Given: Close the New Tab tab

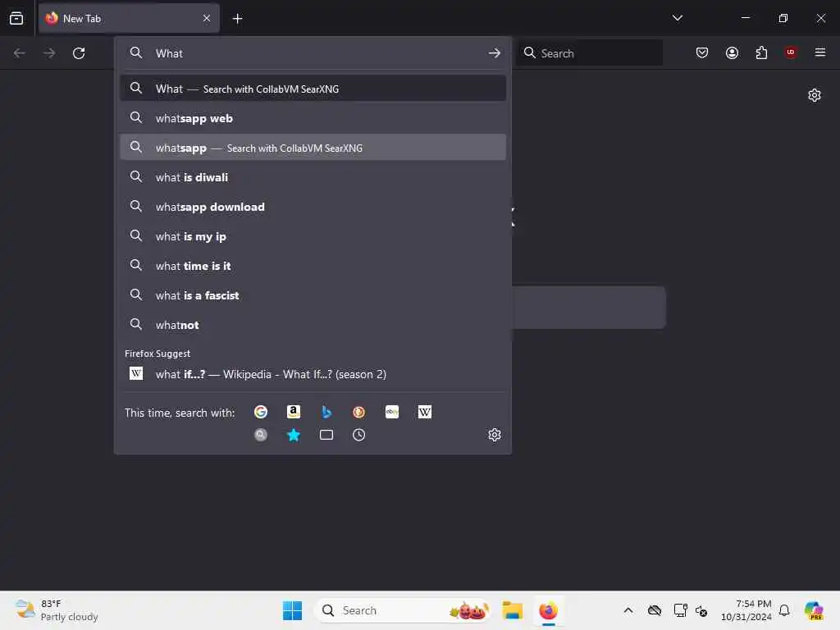Looking at the screenshot, I should coord(207,18).
